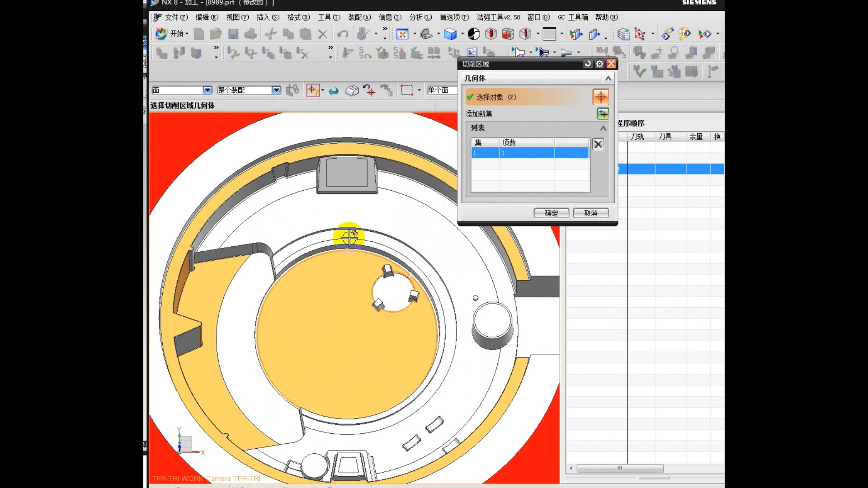Toggle the general selection box icon
This screenshot has height=488, width=868.
[x=352, y=91]
